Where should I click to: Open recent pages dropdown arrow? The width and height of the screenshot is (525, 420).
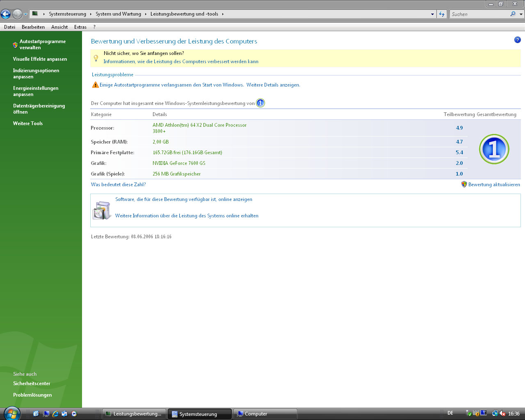25,14
